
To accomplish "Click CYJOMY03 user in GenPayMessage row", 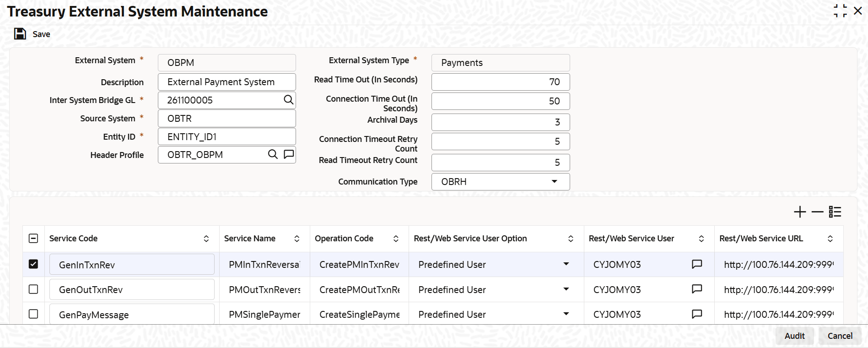I will pyautogui.click(x=617, y=315).
